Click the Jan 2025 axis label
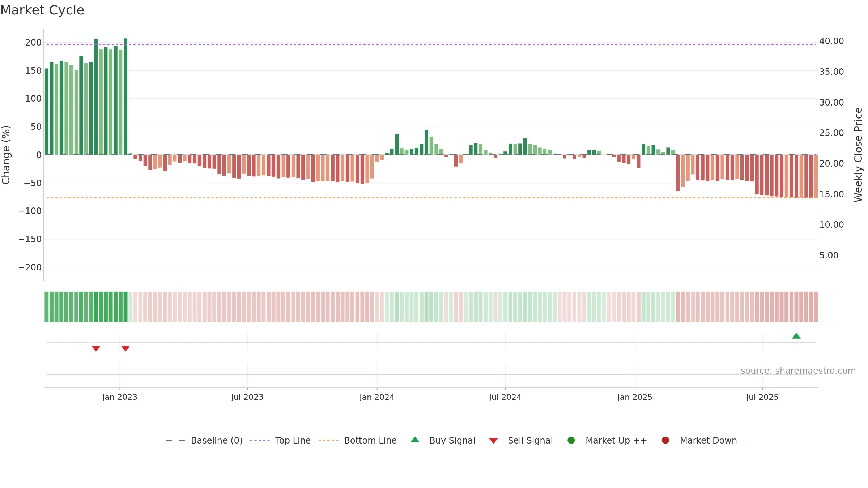 [635, 397]
